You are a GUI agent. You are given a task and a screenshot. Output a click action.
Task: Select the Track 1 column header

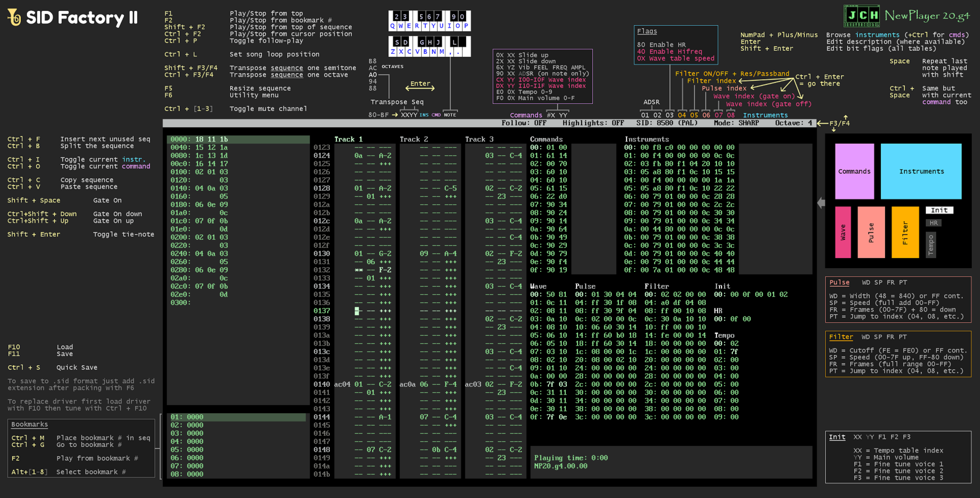point(348,139)
